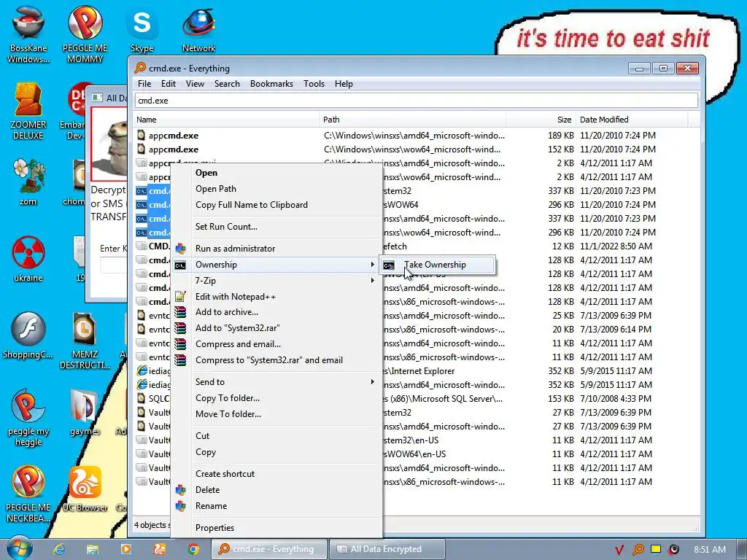Select Move To folder...
747x560 pixels.
276,414
